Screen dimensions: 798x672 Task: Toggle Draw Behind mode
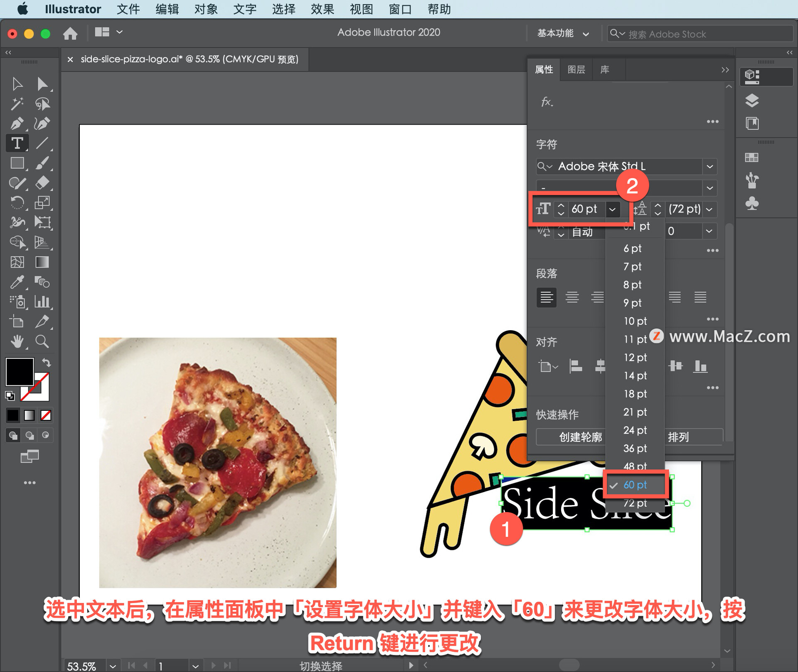[x=29, y=435]
